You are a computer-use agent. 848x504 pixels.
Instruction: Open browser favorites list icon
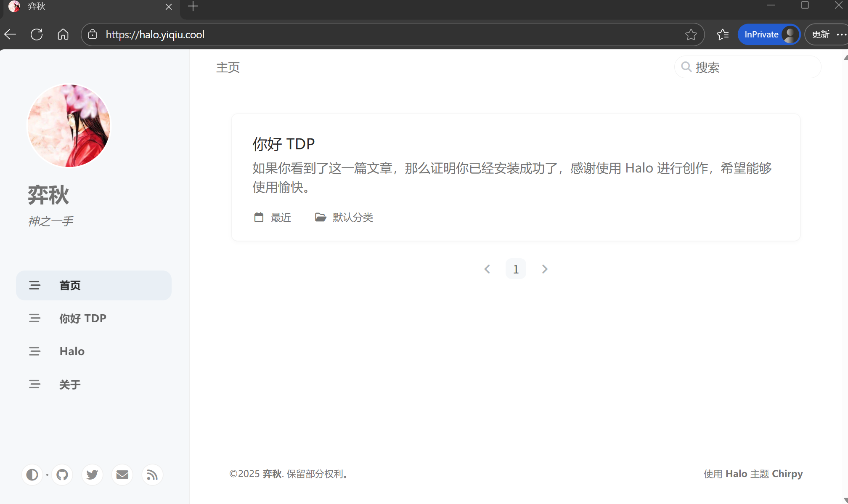tap(723, 34)
